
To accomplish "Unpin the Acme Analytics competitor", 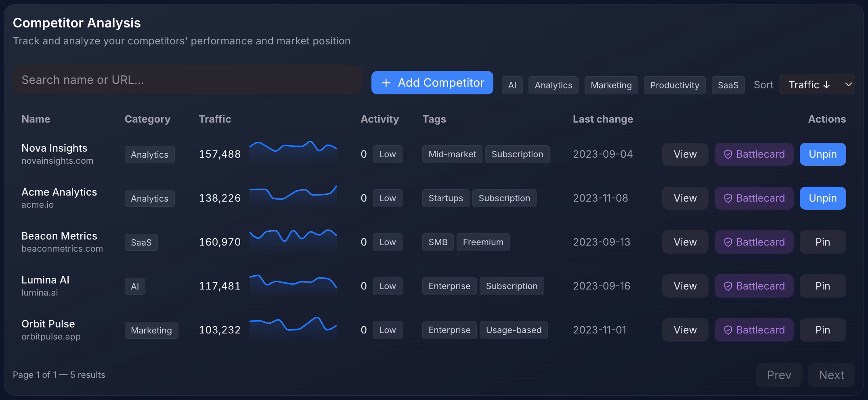I will pos(822,198).
